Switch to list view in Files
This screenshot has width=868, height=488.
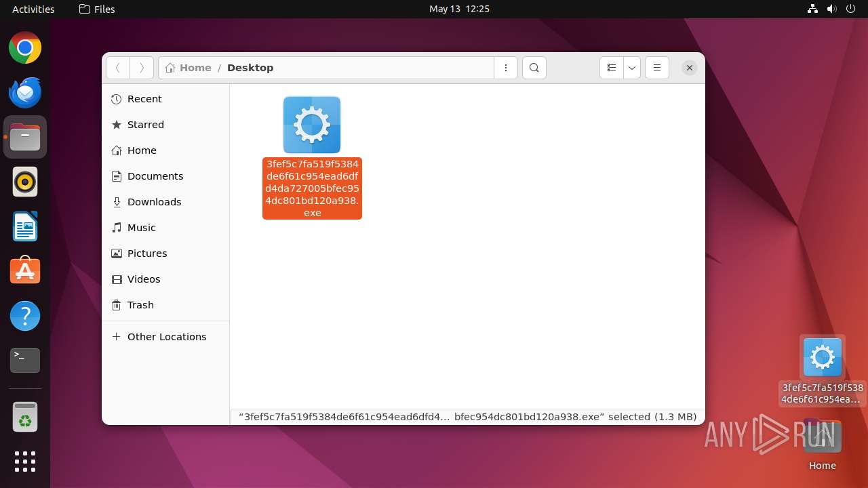(612, 68)
